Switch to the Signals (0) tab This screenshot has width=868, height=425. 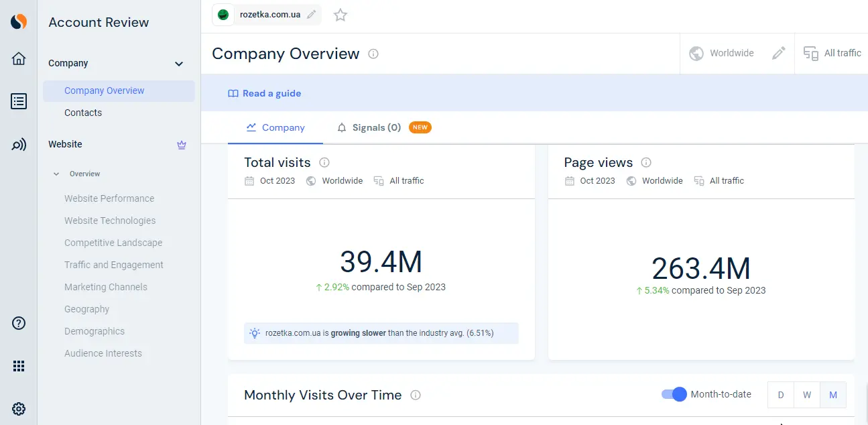384,127
